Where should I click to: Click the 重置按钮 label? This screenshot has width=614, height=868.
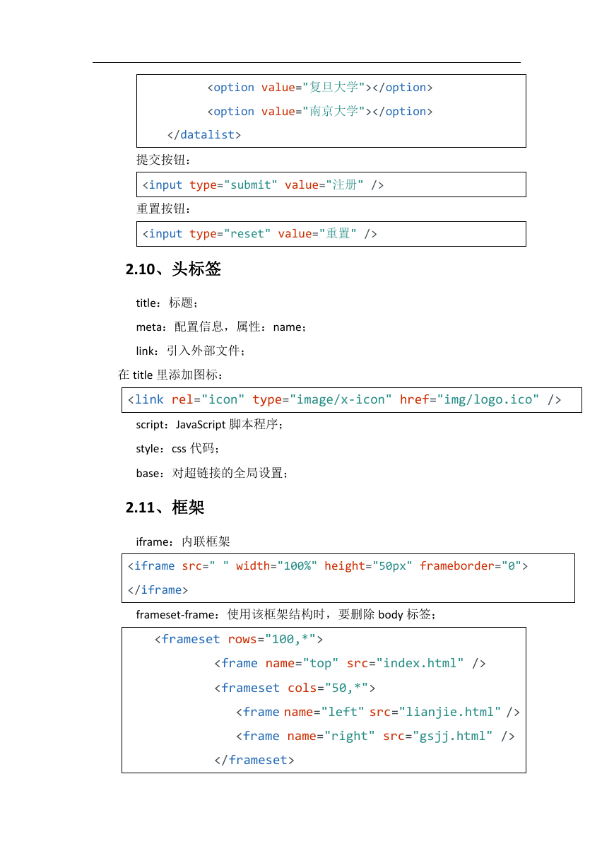tap(164, 209)
